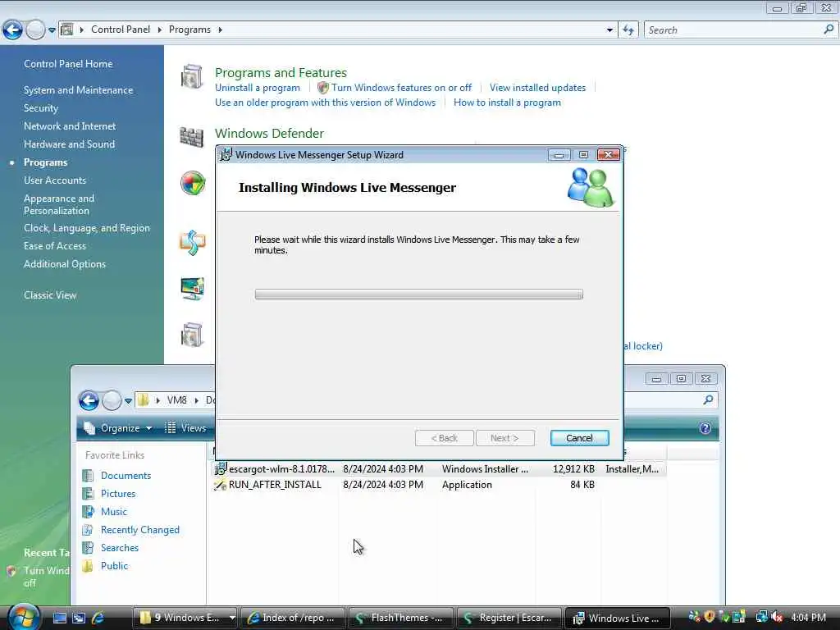
Task: Click the Setup Wizard title bar icon
Action: pyautogui.click(x=226, y=155)
